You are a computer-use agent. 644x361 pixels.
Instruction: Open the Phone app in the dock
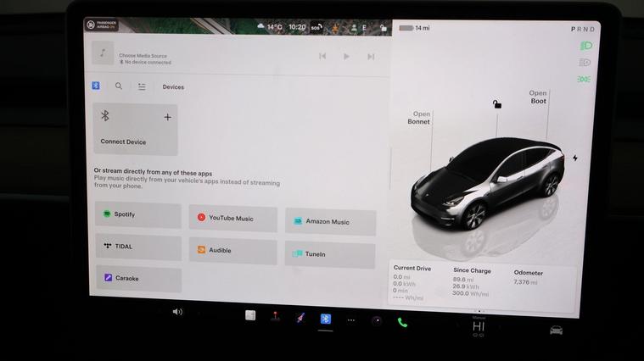point(402,322)
